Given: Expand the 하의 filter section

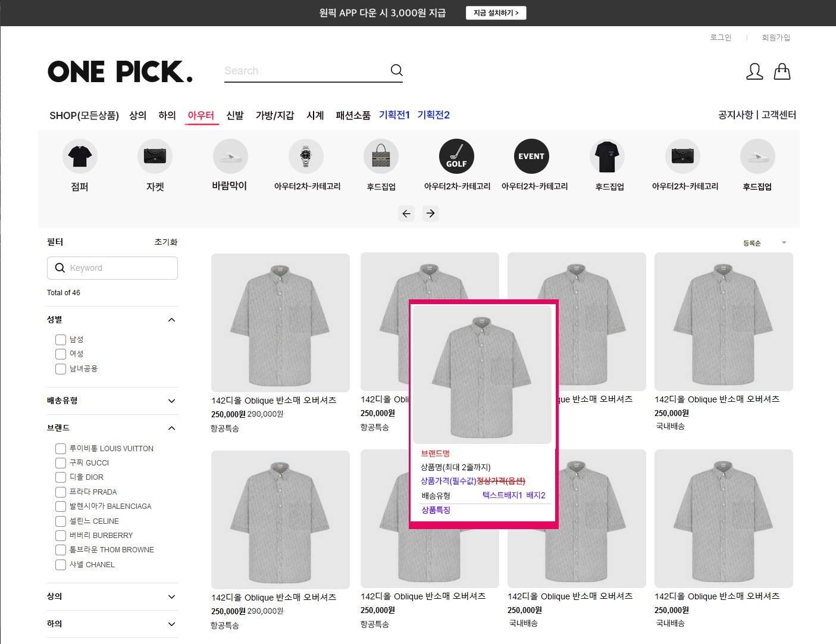Looking at the screenshot, I should pos(171,624).
